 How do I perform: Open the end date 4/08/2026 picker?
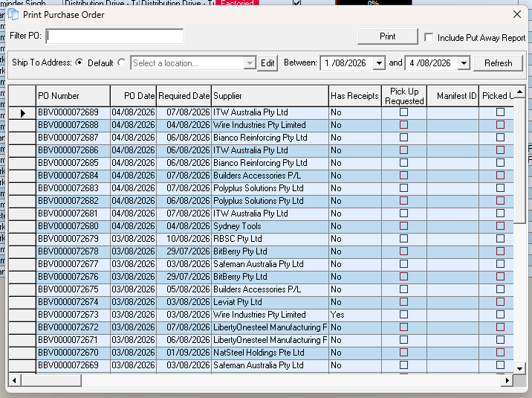coord(464,63)
